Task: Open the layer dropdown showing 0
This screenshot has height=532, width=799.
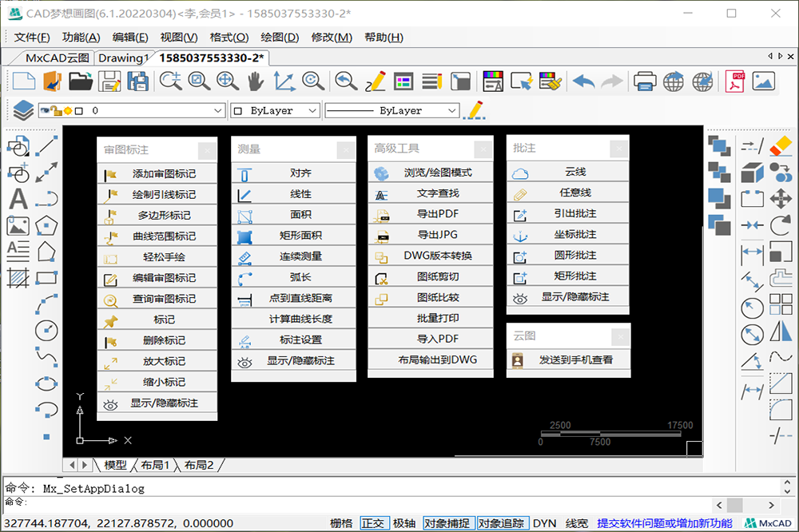Action: 132,110
